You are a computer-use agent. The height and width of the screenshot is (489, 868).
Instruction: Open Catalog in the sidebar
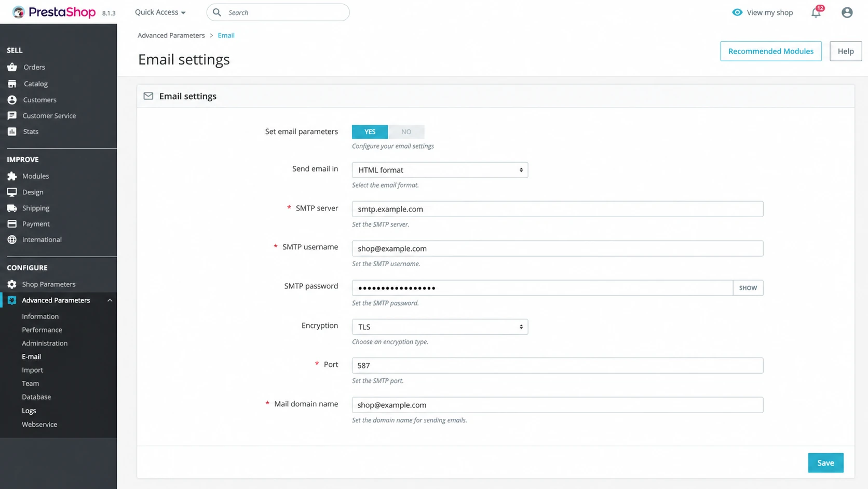pyautogui.click(x=35, y=84)
